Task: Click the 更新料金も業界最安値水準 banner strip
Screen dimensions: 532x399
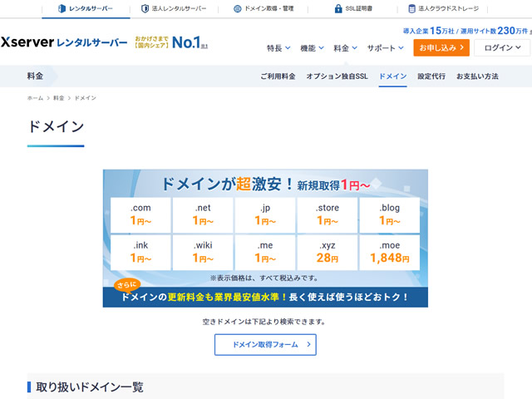Action: [x=265, y=298]
